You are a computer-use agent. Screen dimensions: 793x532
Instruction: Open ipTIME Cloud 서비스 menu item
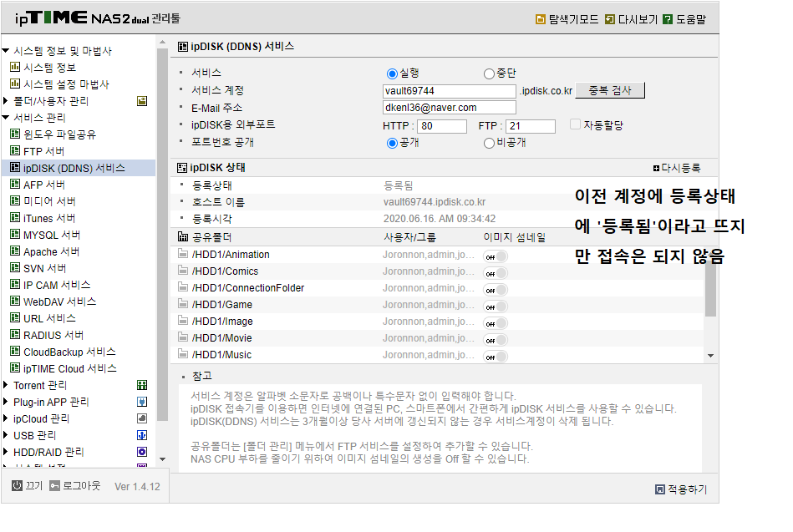[x=70, y=368]
